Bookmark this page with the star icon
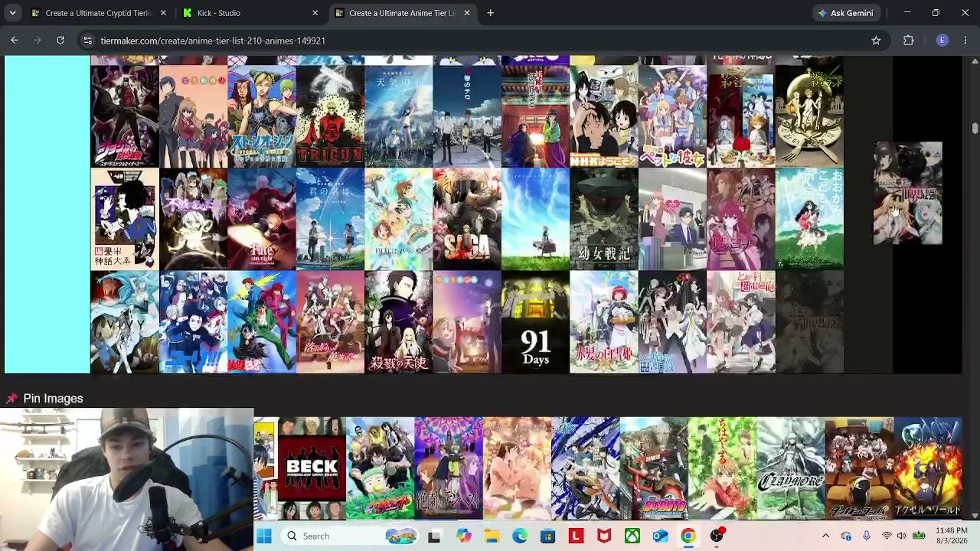 (876, 41)
